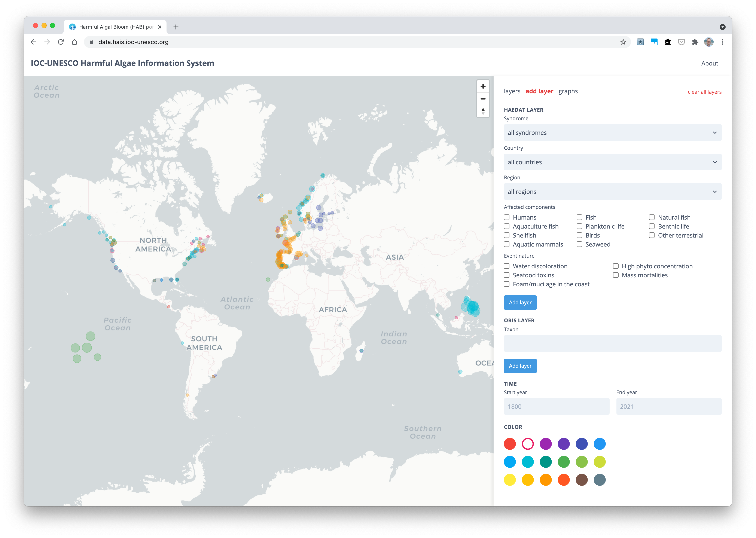
Task: Select the red color swatch
Action: click(x=510, y=444)
